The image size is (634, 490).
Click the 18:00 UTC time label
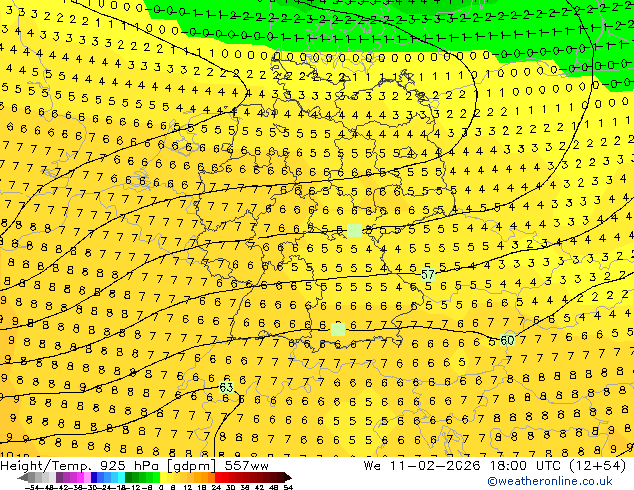[525, 466]
